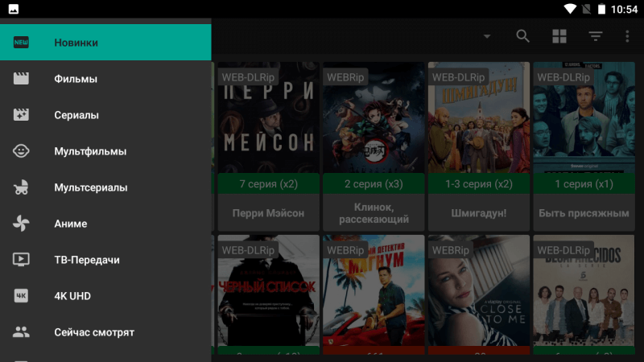Open the three-dot overflow menu
Viewport: 644px width, 362px height.
[x=627, y=36]
